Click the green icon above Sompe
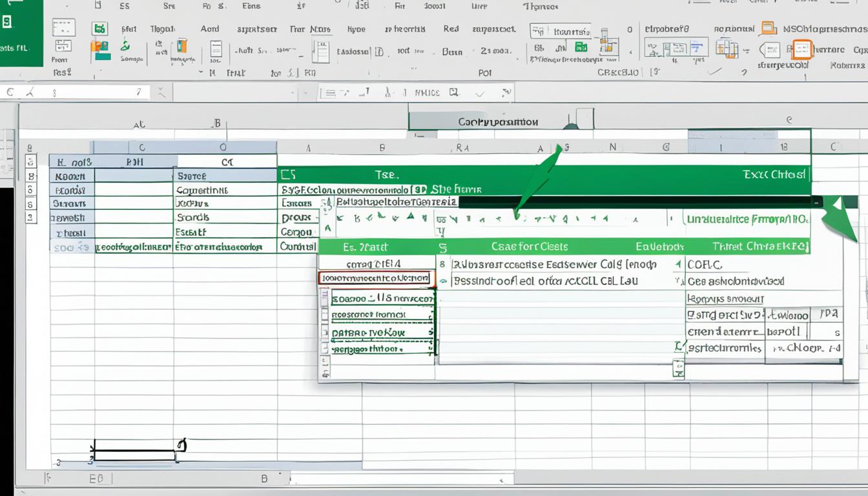The width and height of the screenshot is (868, 496). [125, 46]
